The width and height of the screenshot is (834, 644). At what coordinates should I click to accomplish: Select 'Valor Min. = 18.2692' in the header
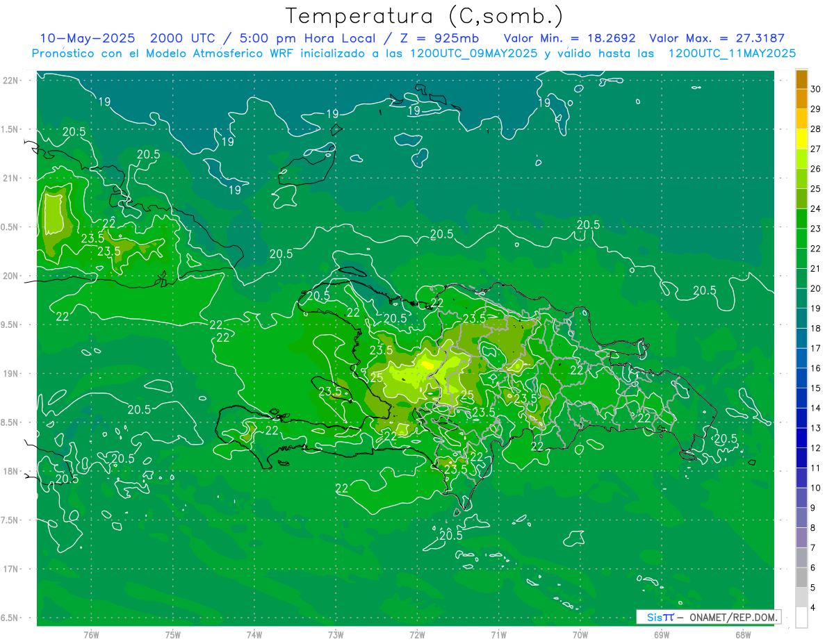(x=569, y=38)
